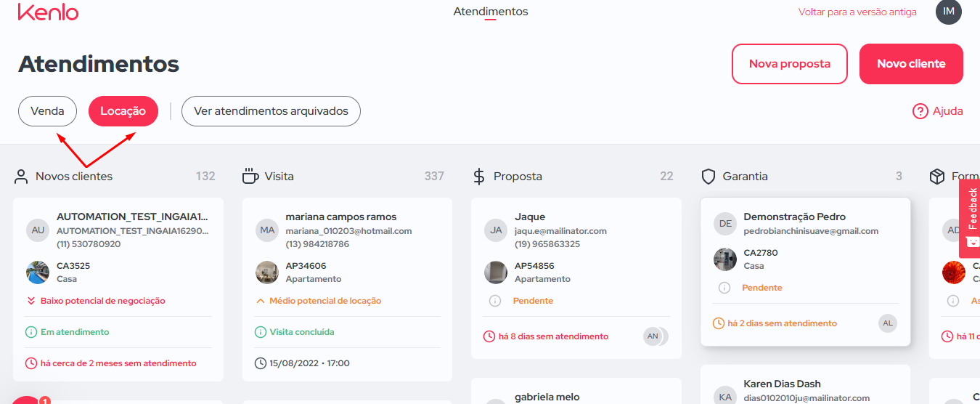Click the email mariana_010203@hotmail.com
The width and height of the screenshot is (980, 404).
point(348,231)
